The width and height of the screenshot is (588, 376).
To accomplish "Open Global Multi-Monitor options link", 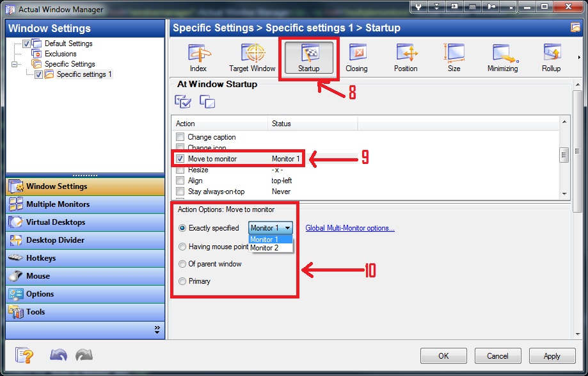I will (350, 228).
